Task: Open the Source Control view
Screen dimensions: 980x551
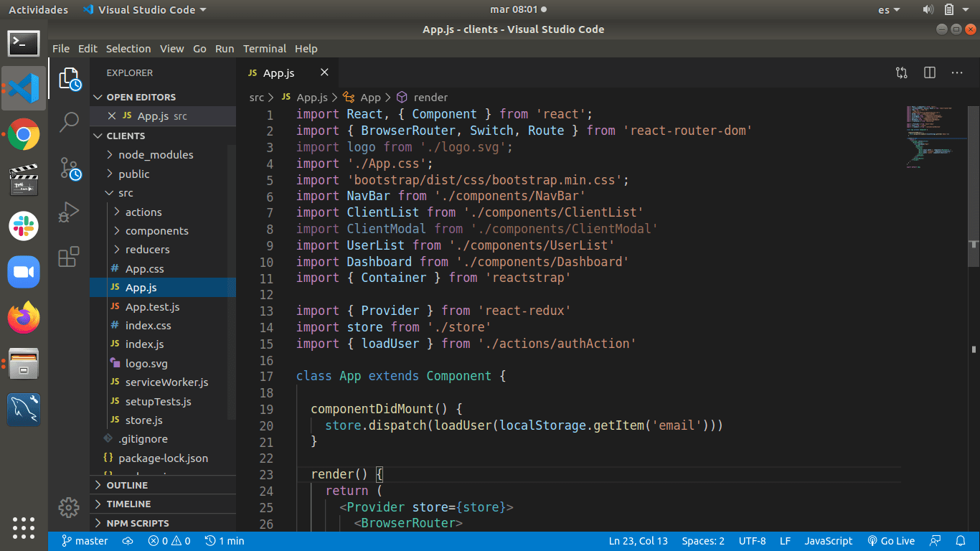Action: point(69,169)
